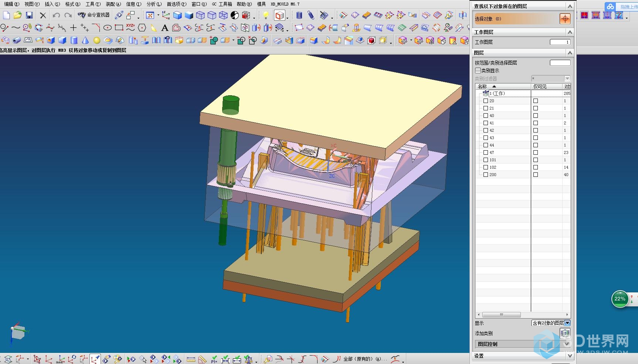638x364 pixels.
Task: Save the part with the floppy icon
Action: 29,15
